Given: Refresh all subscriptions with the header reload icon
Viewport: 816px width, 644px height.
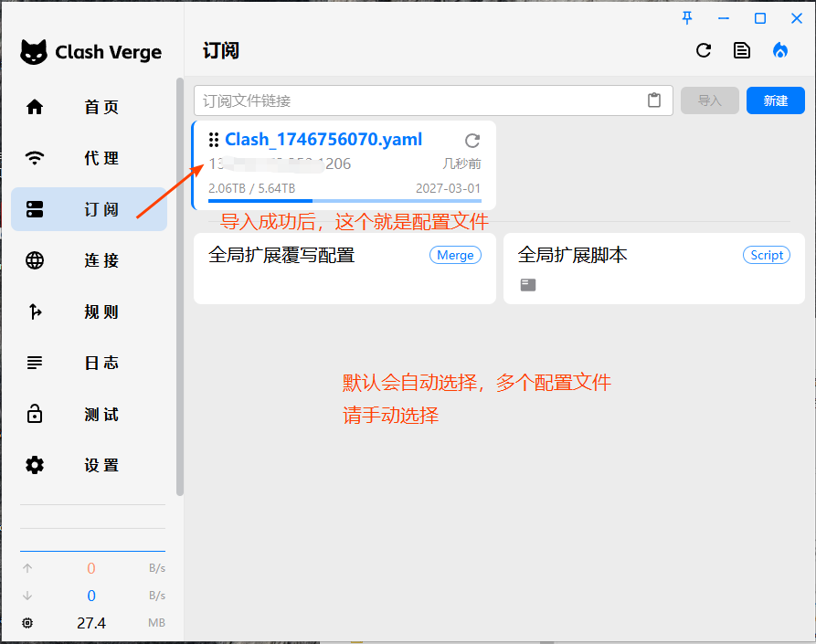Looking at the screenshot, I should (704, 50).
